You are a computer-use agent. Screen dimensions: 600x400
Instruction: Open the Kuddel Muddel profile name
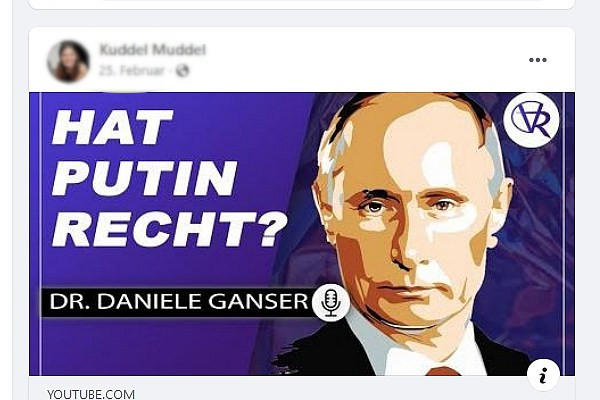152,49
